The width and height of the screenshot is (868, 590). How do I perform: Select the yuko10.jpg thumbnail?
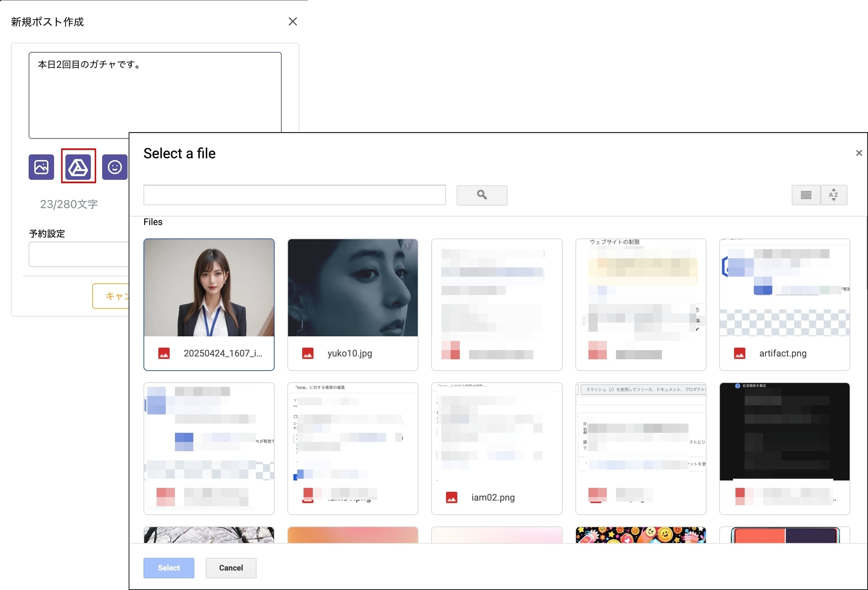pyautogui.click(x=353, y=288)
